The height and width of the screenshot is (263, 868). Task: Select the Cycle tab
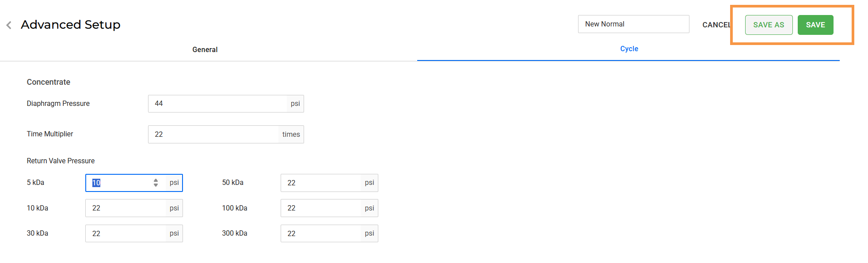[x=628, y=49]
